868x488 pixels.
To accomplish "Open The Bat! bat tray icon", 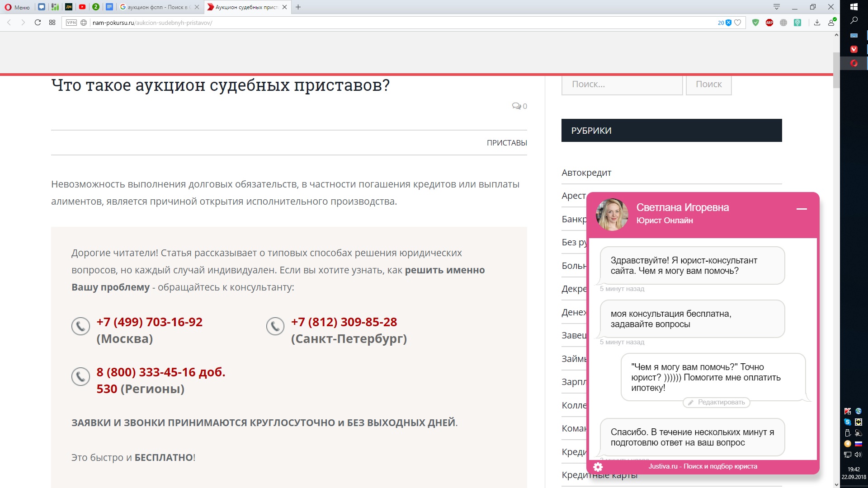I will pos(859,422).
